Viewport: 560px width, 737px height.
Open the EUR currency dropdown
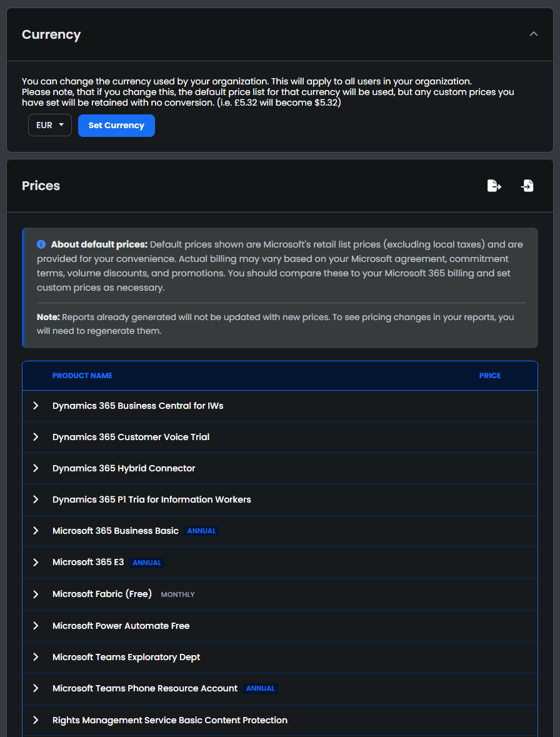tap(50, 125)
